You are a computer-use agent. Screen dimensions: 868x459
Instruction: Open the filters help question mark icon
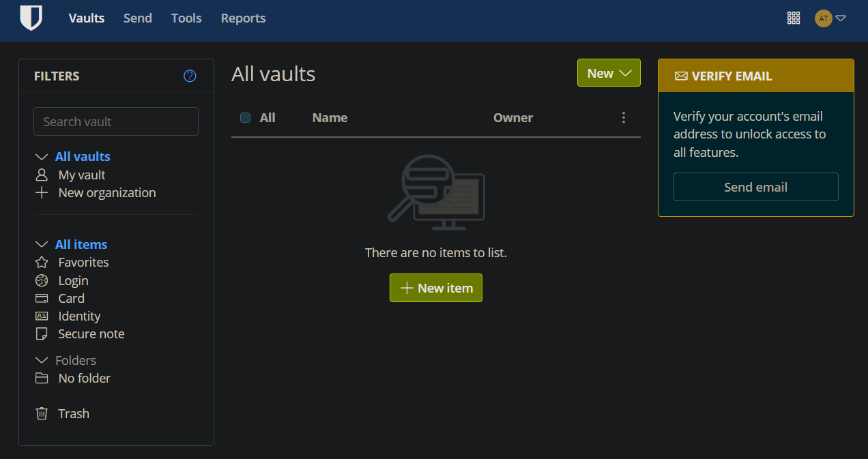click(190, 76)
